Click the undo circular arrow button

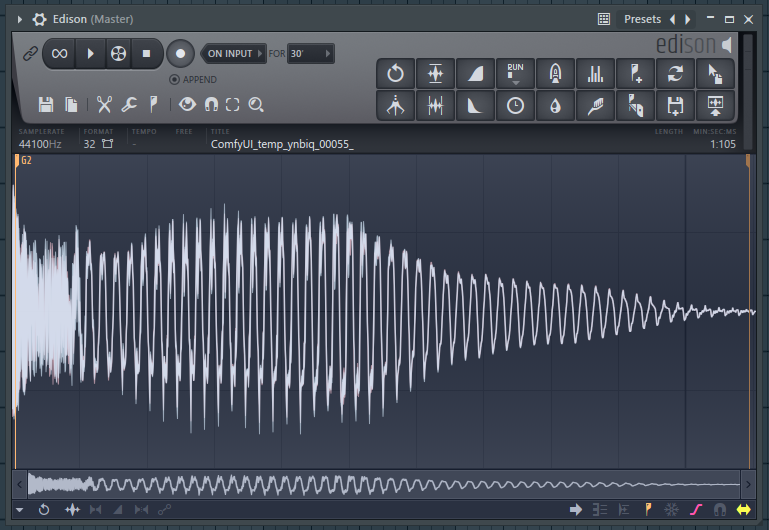(x=395, y=73)
